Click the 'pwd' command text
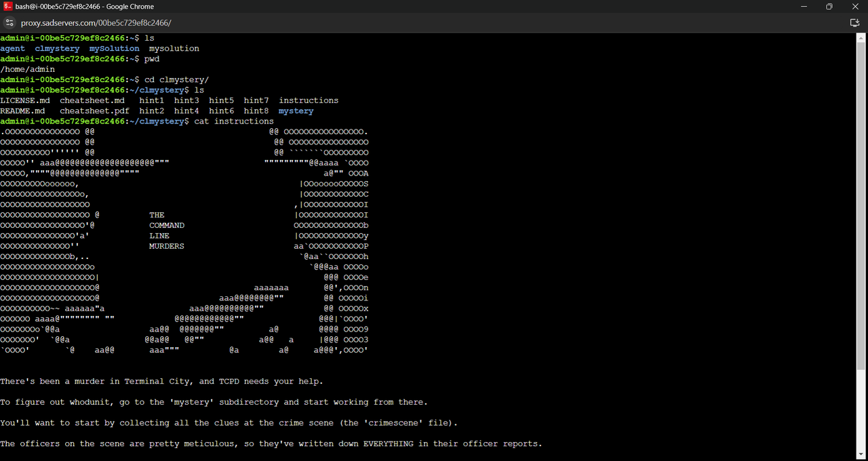Viewport: 868px width, 461px height. click(152, 59)
